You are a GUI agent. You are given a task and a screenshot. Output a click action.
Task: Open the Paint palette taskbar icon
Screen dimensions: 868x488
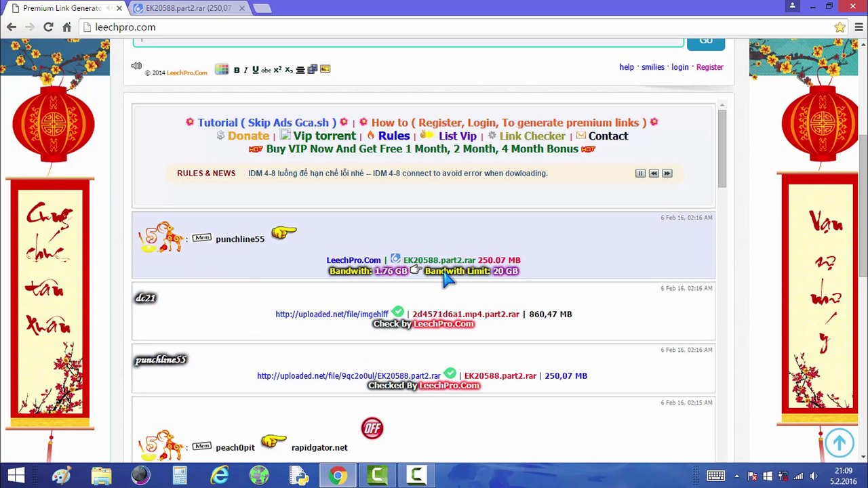62,476
